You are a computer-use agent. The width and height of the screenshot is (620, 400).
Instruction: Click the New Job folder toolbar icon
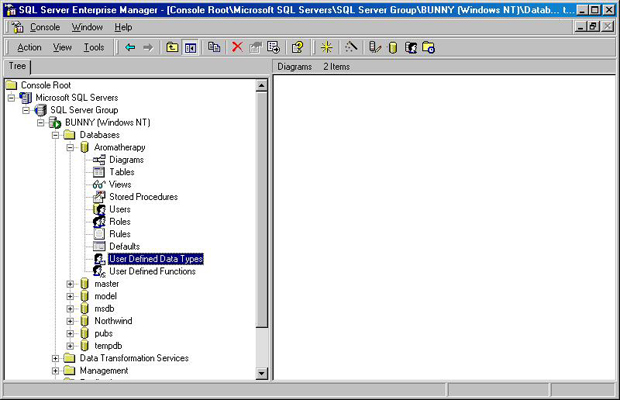pos(428,47)
